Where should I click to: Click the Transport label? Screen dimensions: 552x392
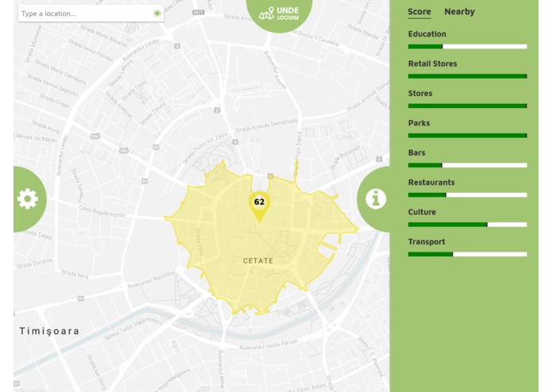[427, 242]
